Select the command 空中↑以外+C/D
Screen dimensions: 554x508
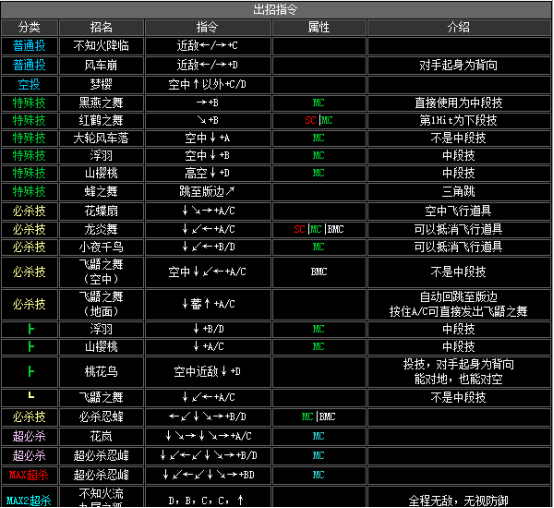pyautogui.click(x=207, y=85)
